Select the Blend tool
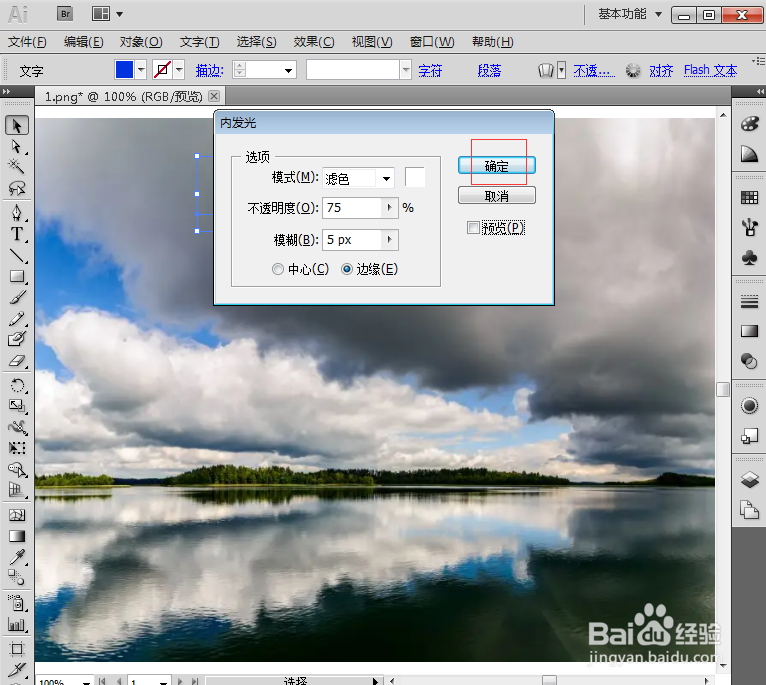This screenshot has width=766, height=685. pos(17,578)
